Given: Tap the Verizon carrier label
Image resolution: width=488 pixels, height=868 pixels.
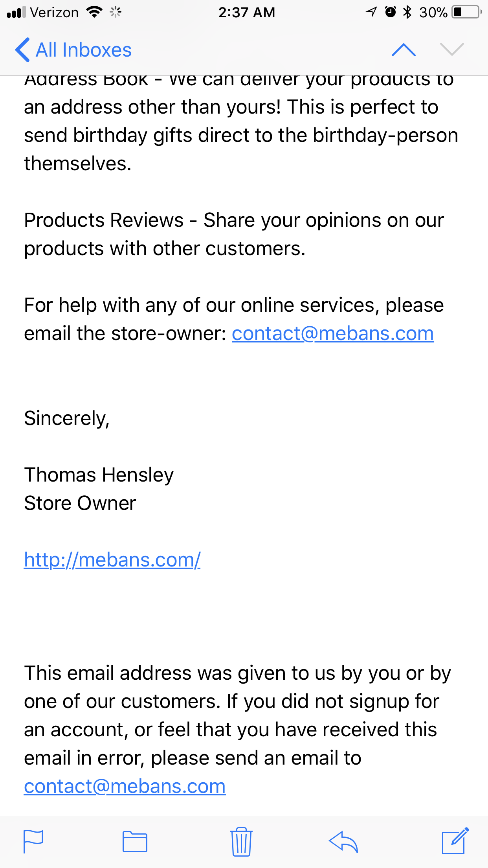Looking at the screenshot, I should click(x=54, y=12).
